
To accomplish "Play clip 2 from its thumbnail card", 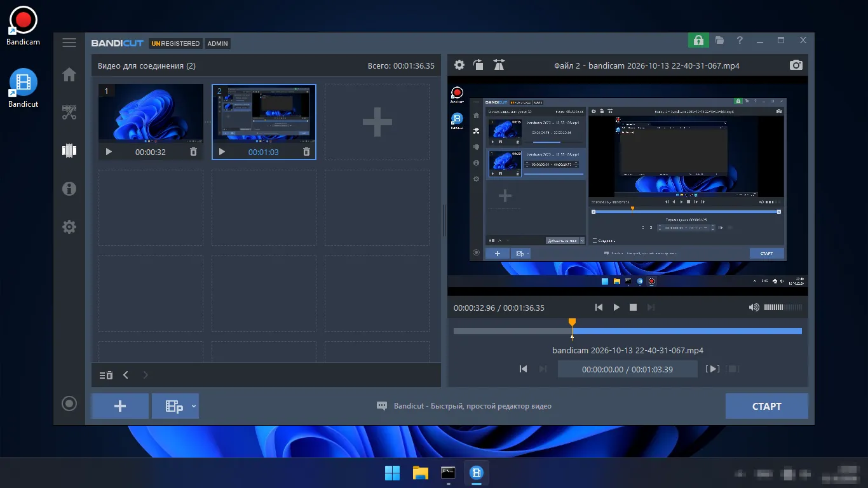I will (222, 152).
